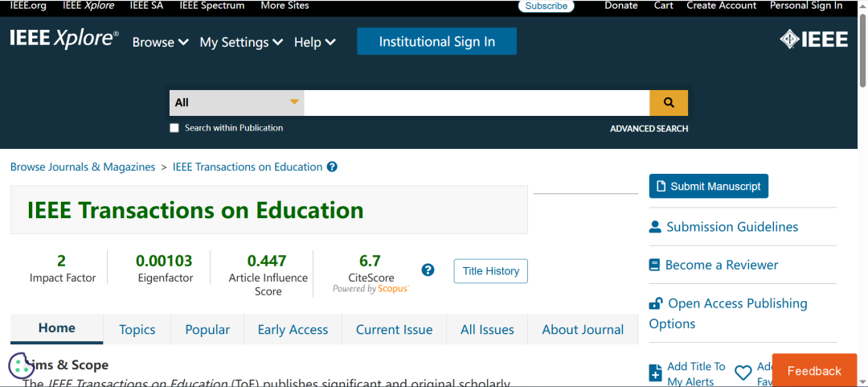
Task: Click the Add Title To My Alerts link text
Action: pos(696,373)
